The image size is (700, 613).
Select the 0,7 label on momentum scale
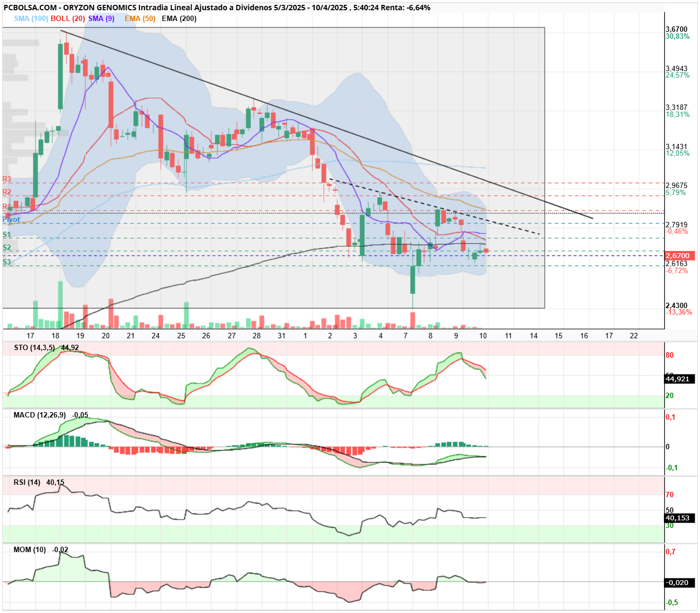(671, 552)
